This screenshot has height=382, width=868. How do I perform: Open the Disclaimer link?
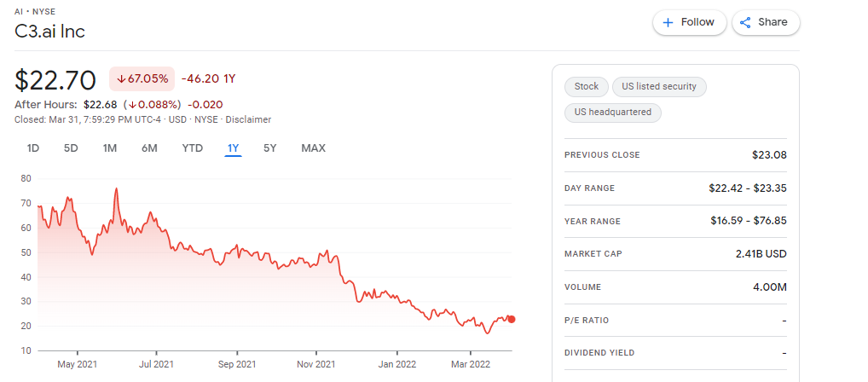pyautogui.click(x=249, y=119)
